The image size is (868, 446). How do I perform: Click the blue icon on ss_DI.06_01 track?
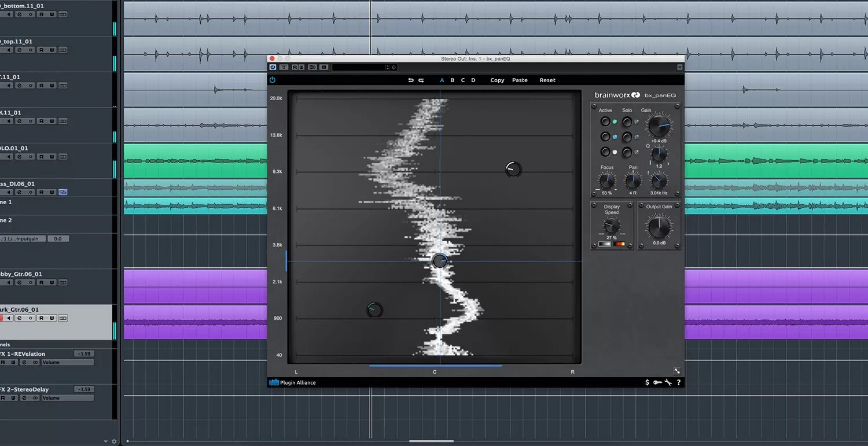(63, 192)
